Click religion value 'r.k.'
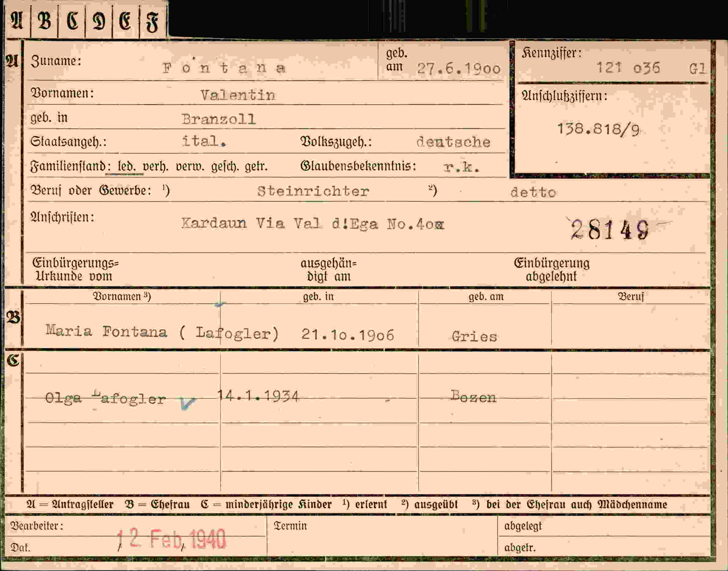 pos(462,167)
